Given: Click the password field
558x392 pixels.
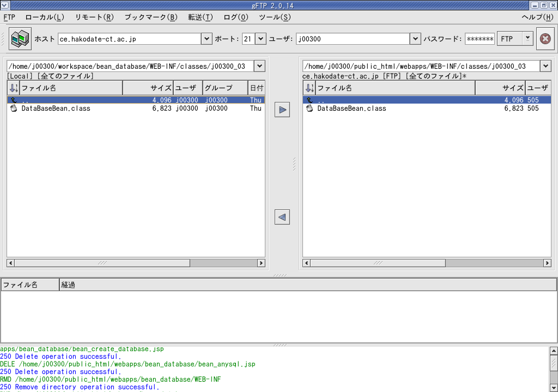Looking at the screenshot, I should [480, 39].
